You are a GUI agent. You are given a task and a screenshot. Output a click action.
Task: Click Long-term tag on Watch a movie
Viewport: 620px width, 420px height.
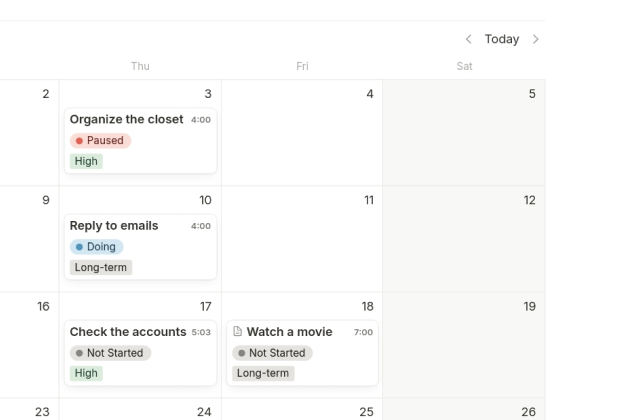pyautogui.click(x=263, y=373)
